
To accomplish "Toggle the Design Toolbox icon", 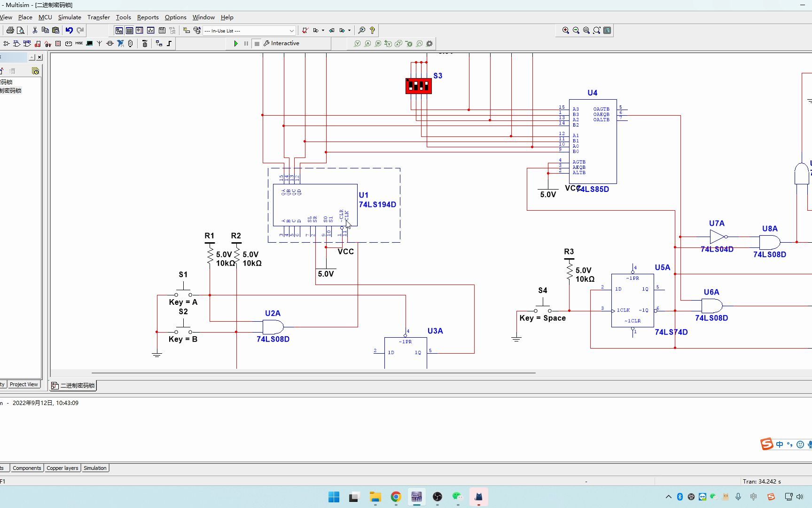I will pyautogui.click(x=119, y=30).
